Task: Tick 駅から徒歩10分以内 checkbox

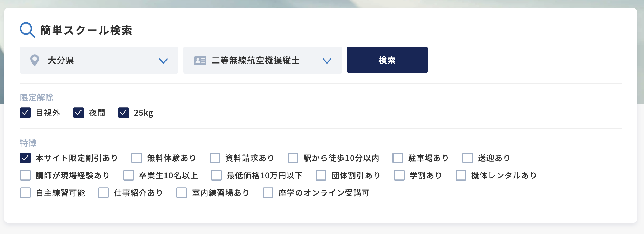Action: pyautogui.click(x=293, y=158)
